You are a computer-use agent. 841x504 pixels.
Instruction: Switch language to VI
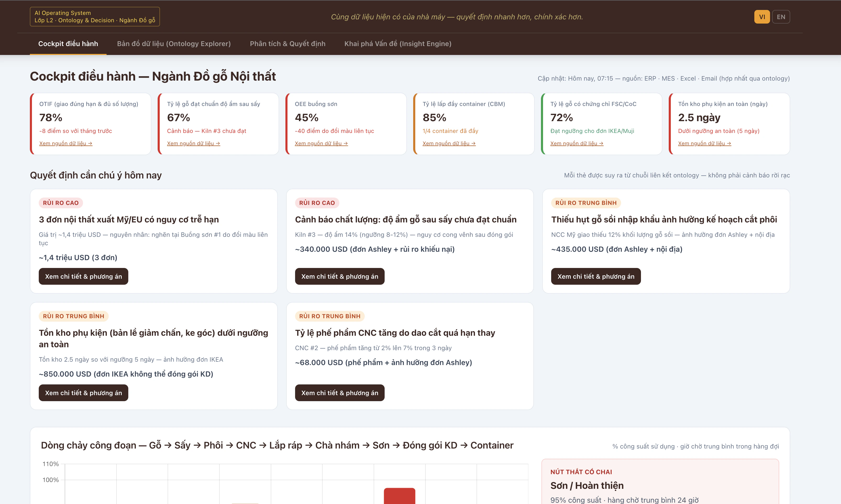tap(762, 17)
